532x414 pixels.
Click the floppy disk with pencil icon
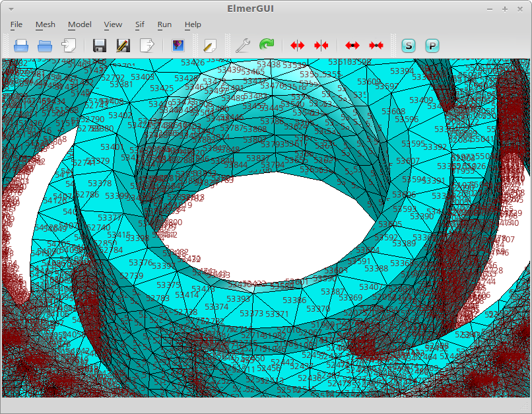pyautogui.click(x=123, y=46)
